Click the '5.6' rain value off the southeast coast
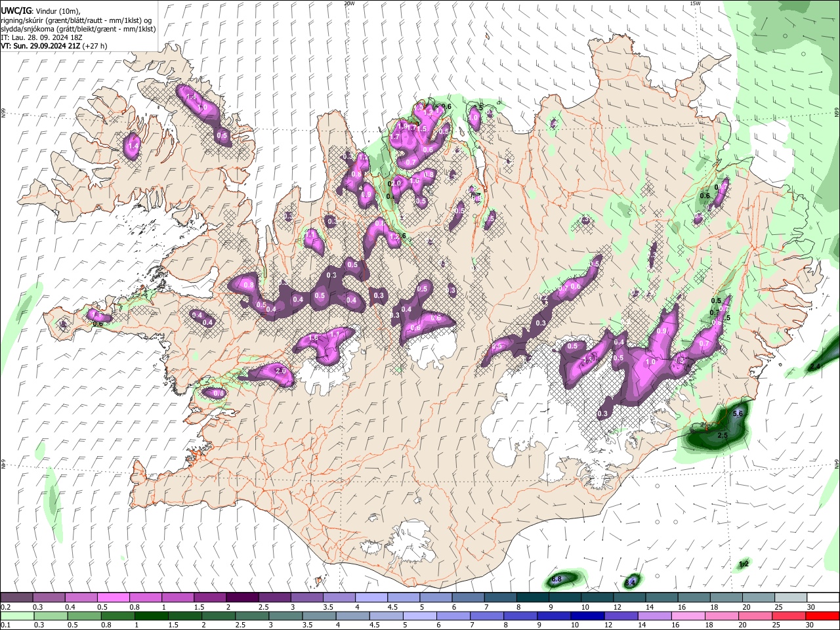840x630 pixels. [x=738, y=413]
